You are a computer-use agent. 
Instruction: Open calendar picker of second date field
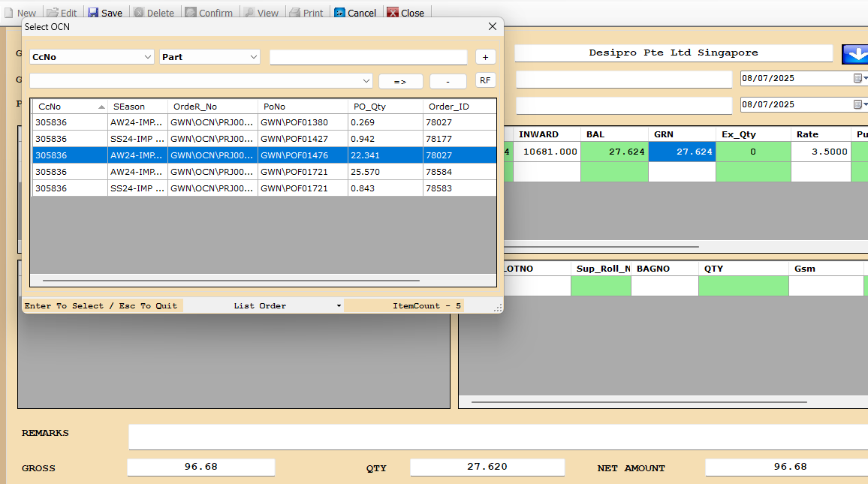(857, 104)
